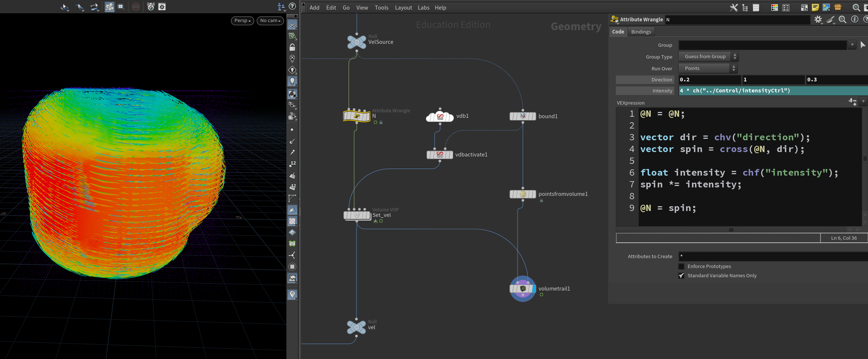
Task: Open the Run Over dropdown
Action: point(708,68)
